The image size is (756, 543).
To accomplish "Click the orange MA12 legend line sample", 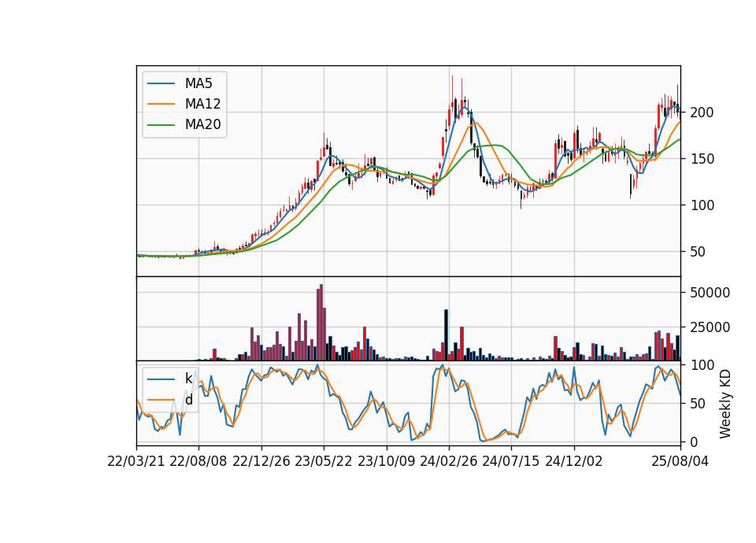I will 161,104.
